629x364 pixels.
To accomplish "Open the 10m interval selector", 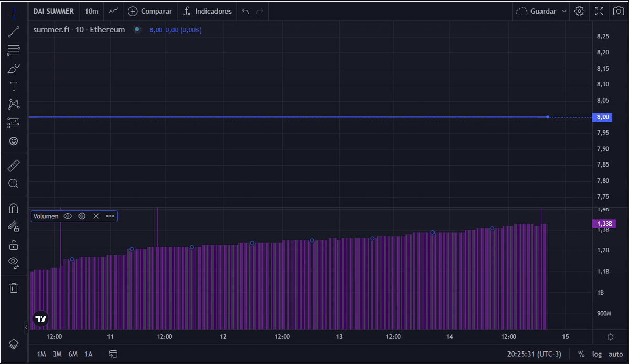I will pyautogui.click(x=91, y=11).
